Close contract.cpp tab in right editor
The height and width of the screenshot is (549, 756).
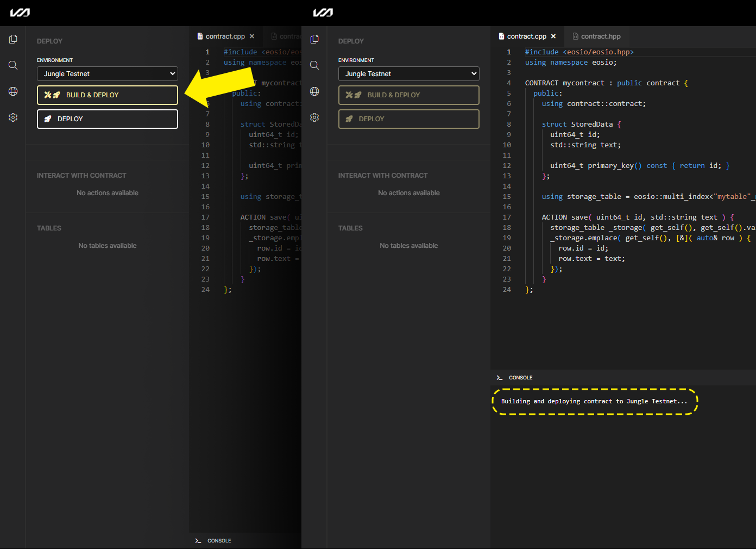coord(553,36)
